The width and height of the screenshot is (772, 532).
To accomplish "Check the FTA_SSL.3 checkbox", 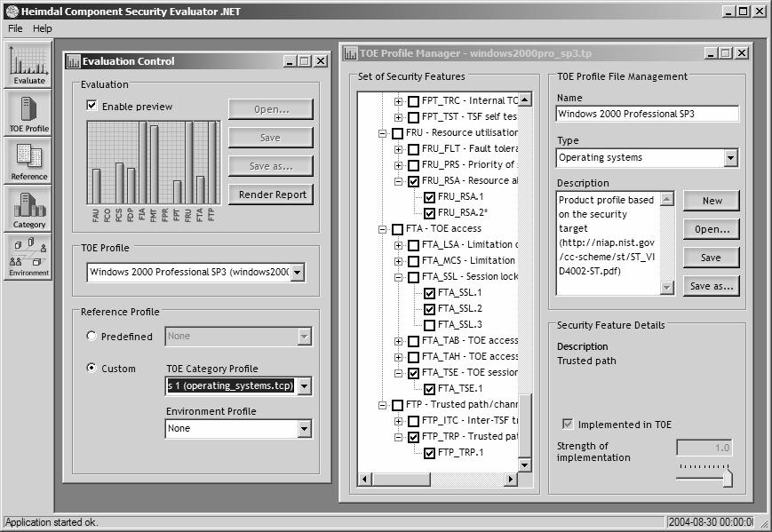I will 429,325.
